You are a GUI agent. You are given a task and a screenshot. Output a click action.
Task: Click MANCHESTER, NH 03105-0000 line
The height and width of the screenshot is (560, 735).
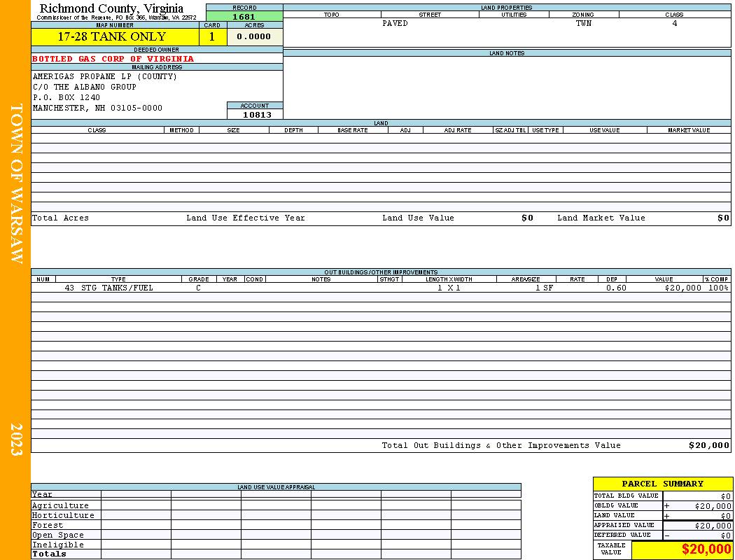(97, 108)
